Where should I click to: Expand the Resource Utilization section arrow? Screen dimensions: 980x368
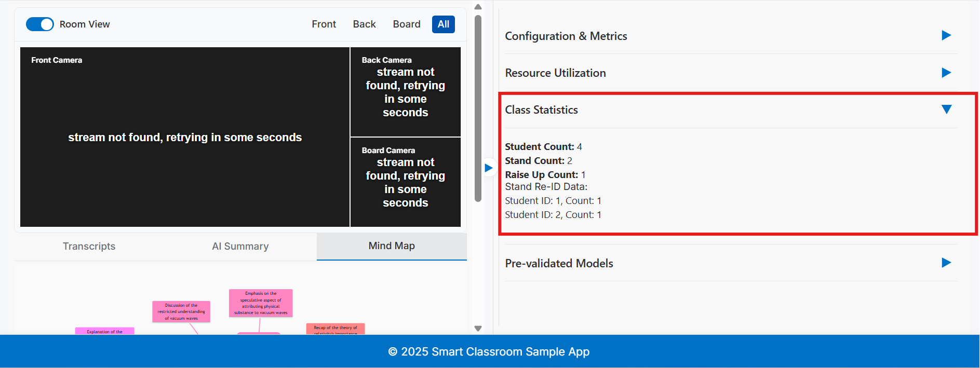click(946, 73)
